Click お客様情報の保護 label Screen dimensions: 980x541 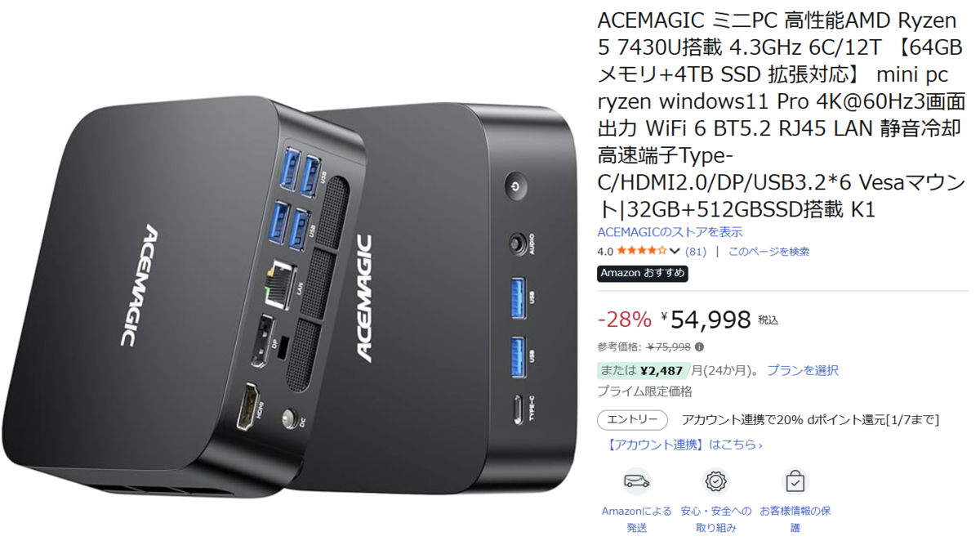[795, 520]
